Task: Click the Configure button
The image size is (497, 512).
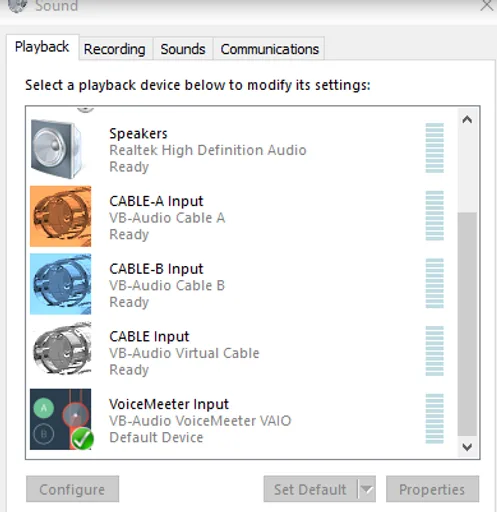Action: (x=72, y=489)
